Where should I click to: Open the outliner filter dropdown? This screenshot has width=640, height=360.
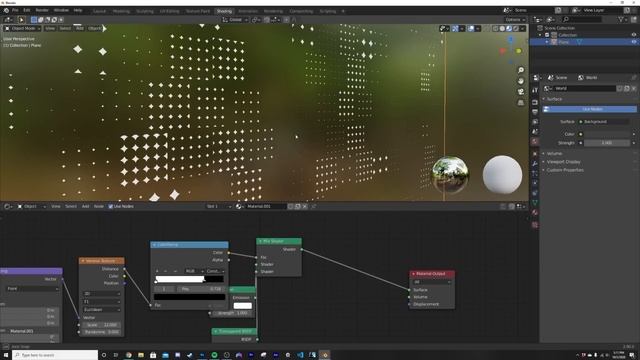coord(622,19)
